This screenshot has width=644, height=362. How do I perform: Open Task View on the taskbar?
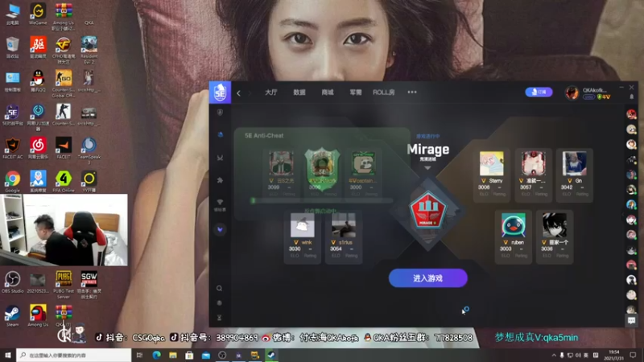point(139,355)
